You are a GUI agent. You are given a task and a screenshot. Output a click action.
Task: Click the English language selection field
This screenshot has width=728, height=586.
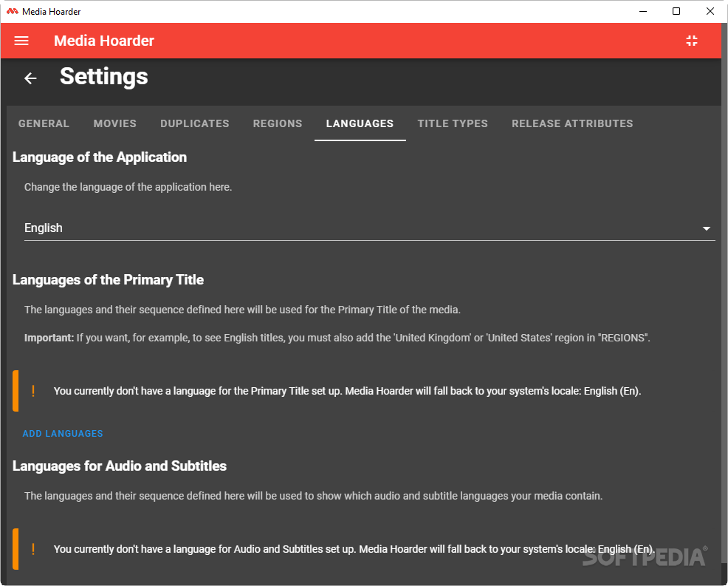tap(370, 228)
